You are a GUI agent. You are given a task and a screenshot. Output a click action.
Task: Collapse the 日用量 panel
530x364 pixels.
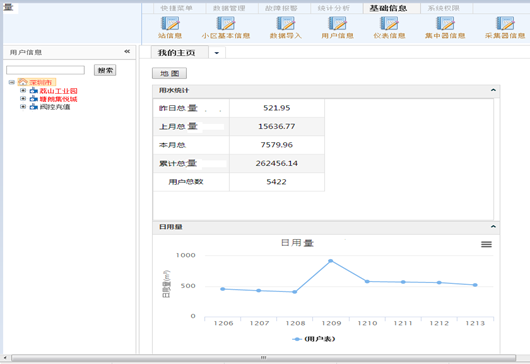493,227
